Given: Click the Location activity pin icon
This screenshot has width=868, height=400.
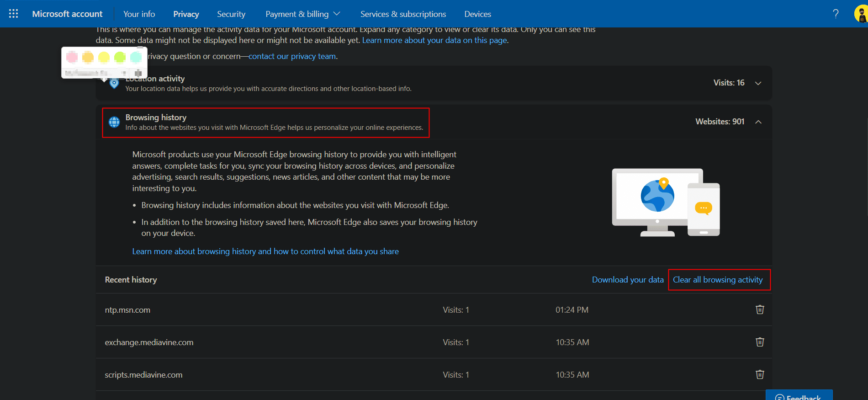Looking at the screenshot, I should click(114, 84).
